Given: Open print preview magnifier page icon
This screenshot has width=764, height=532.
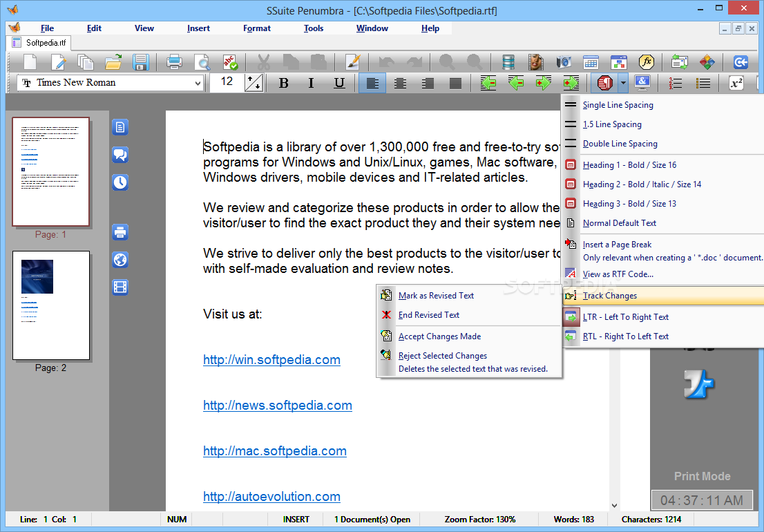Looking at the screenshot, I should pos(202,62).
